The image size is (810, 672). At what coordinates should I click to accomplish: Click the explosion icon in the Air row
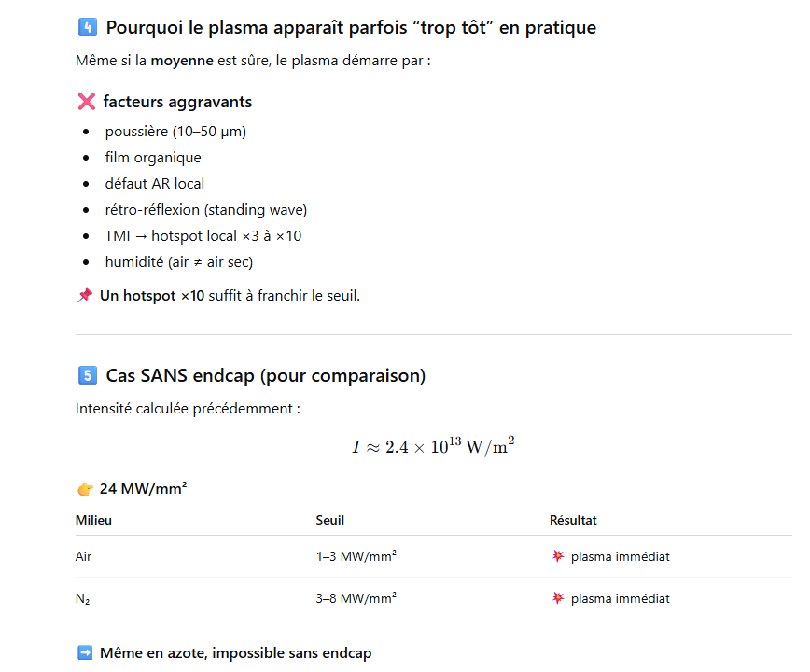click(x=558, y=557)
